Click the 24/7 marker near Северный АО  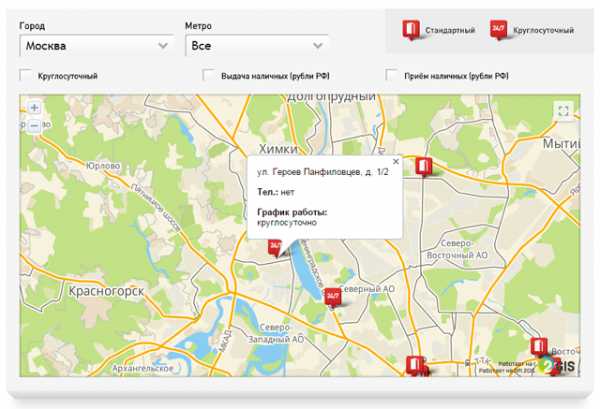point(332,295)
